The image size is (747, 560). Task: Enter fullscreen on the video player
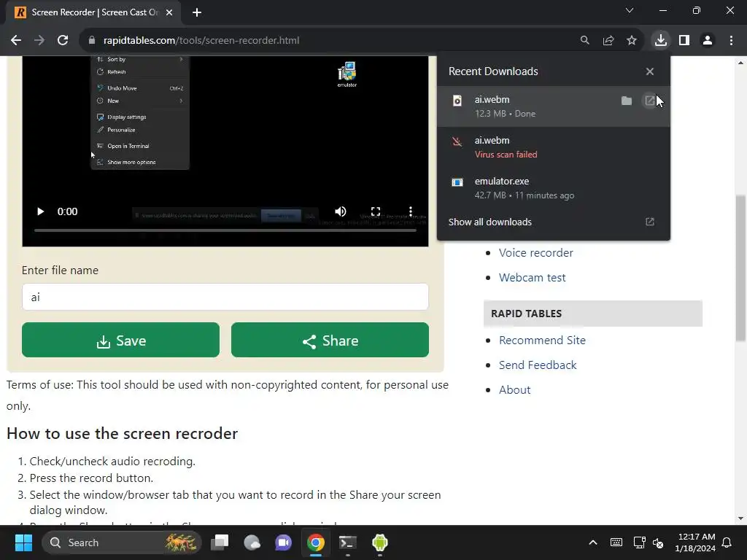(x=376, y=211)
